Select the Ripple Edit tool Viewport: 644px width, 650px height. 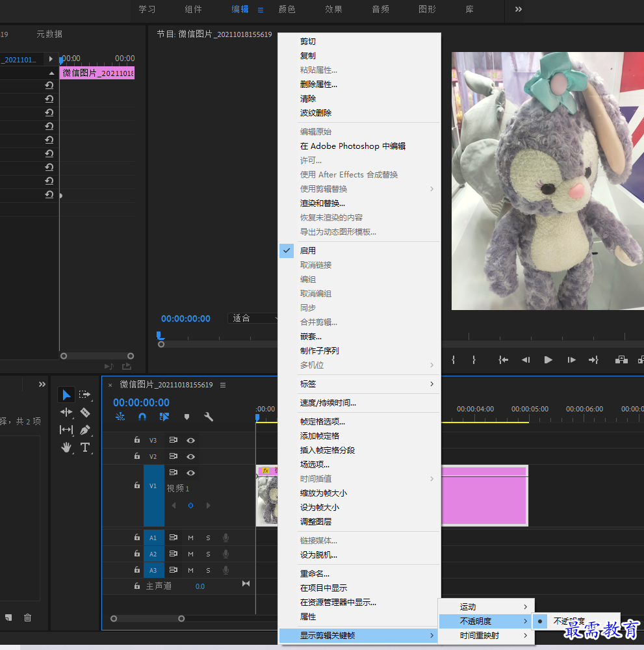(x=66, y=412)
